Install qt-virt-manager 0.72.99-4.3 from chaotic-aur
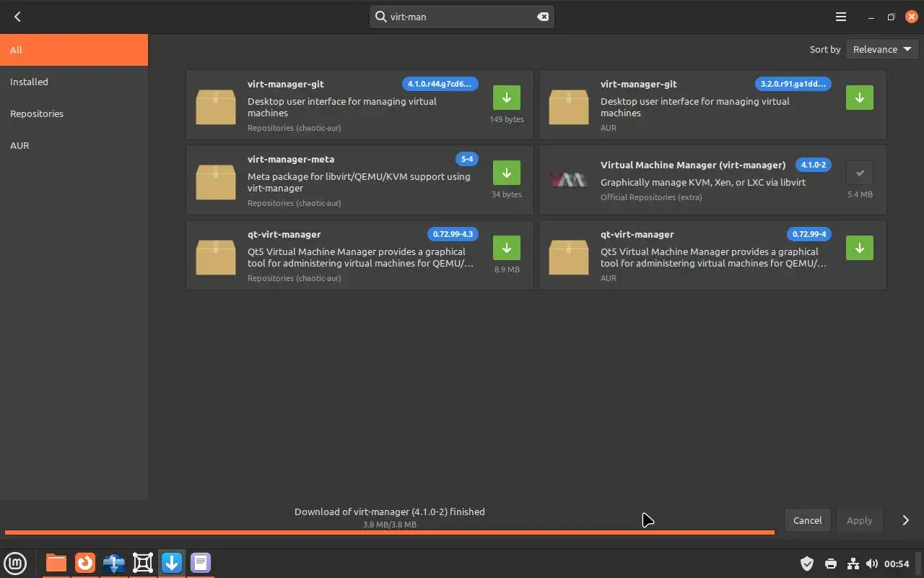This screenshot has width=924, height=578. [507, 248]
